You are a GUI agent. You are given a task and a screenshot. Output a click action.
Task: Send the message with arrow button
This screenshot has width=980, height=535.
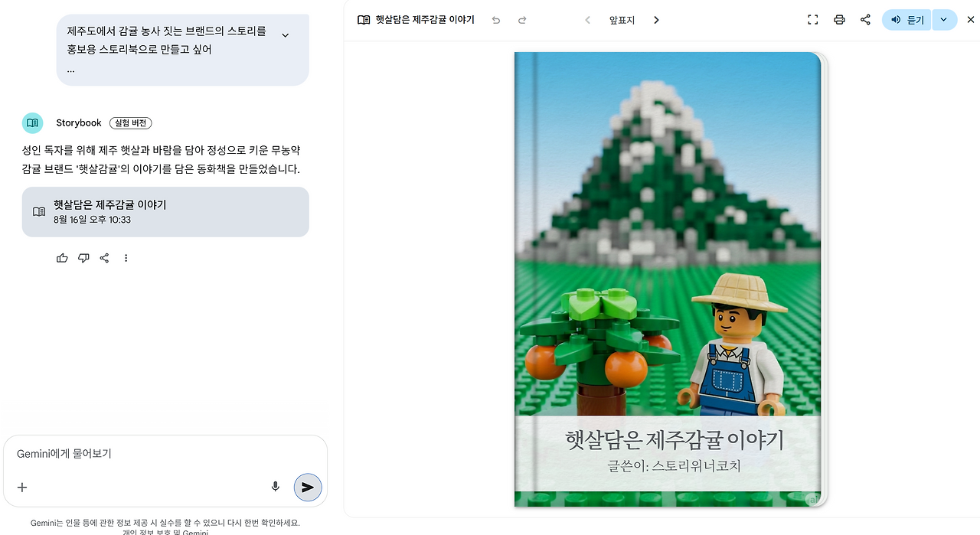point(308,487)
